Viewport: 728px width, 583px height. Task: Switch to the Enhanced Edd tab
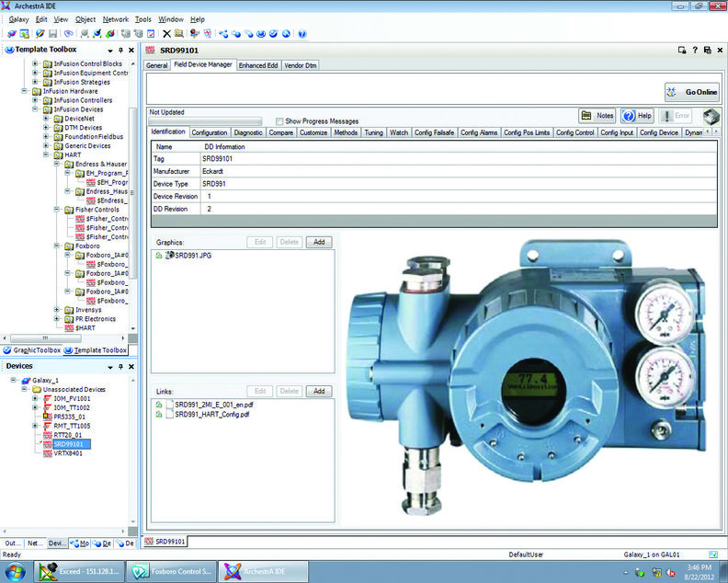pos(258,65)
